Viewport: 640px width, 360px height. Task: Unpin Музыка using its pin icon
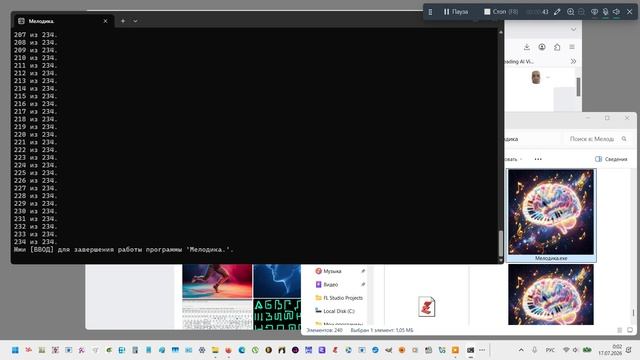[x=363, y=271]
